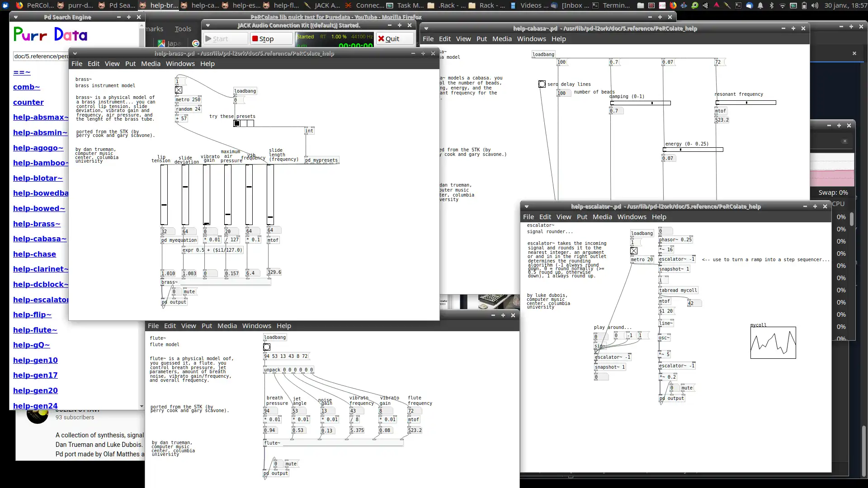Open window menu arrow of help-escalator~.pd window
Viewport: 868px width, 488px height.
point(527,206)
